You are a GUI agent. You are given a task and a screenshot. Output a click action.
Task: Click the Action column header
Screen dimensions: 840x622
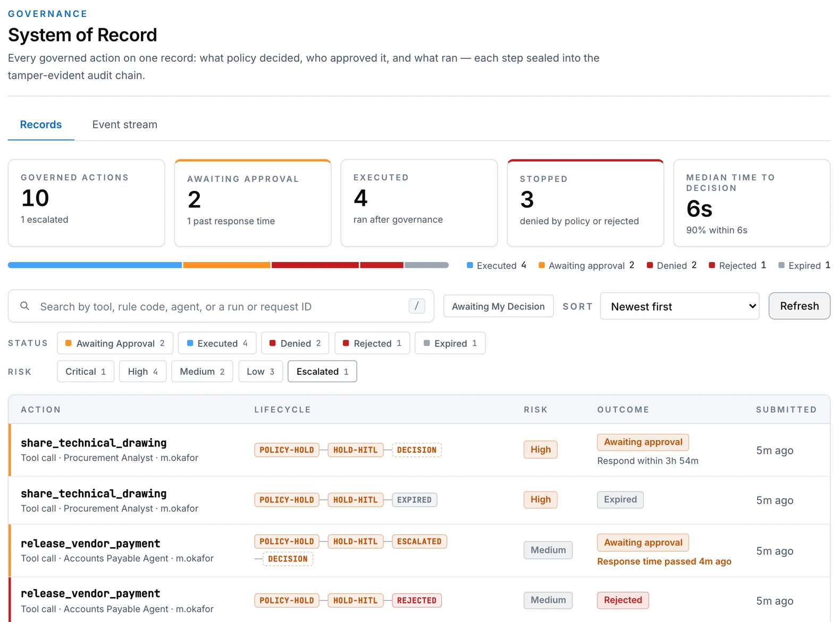click(41, 409)
